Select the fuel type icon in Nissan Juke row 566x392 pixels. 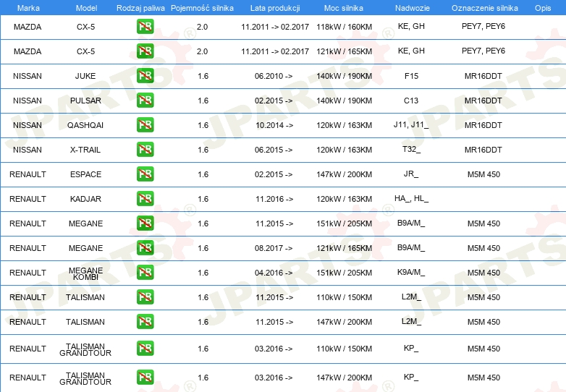[x=145, y=76]
